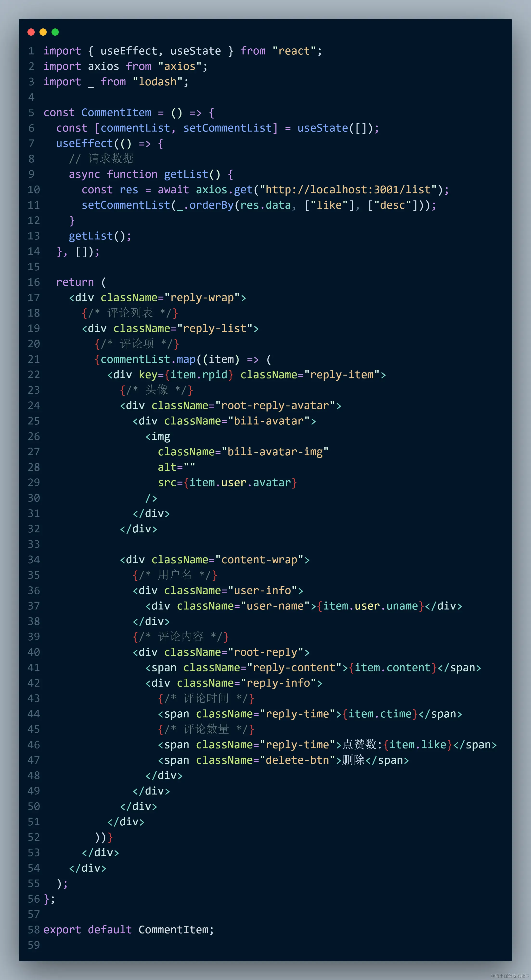Click the </div> closing tag on line 54

coord(88,868)
